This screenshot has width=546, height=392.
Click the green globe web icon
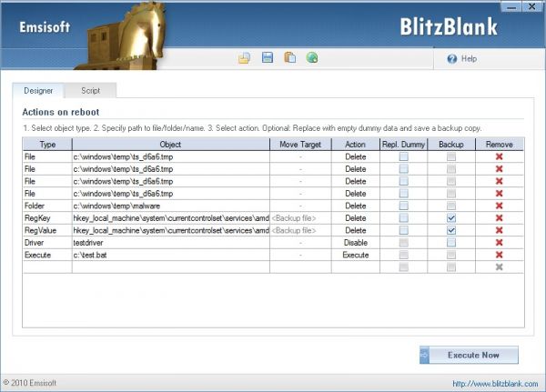click(x=312, y=58)
